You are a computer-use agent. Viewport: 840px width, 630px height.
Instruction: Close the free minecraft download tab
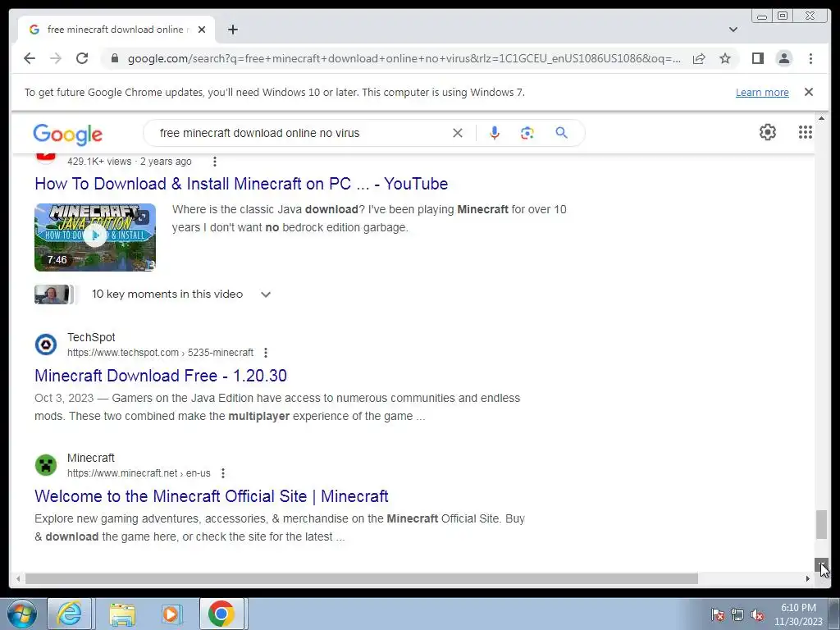click(x=202, y=30)
